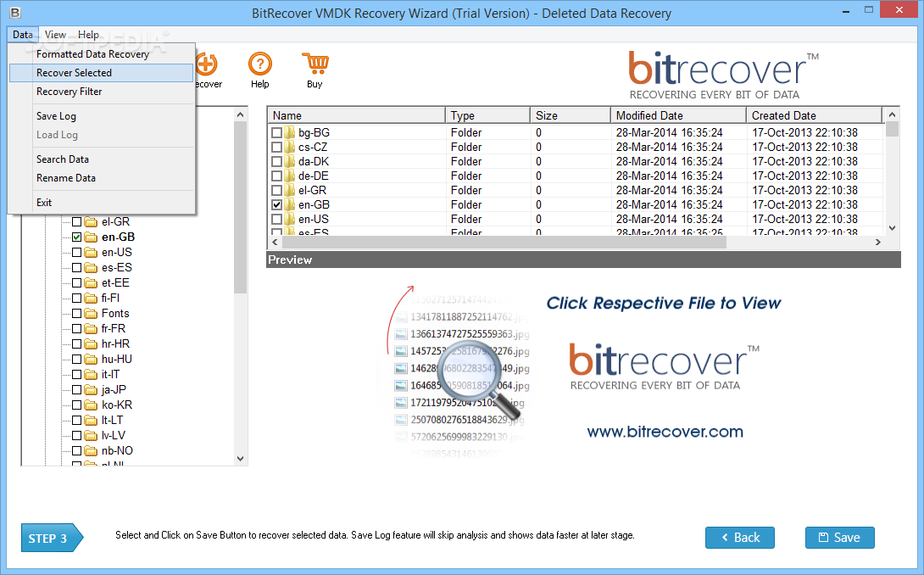The width and height of the screenshot is (924, 575).
Task: Sort file list by Name column
Action: point(357,115)
